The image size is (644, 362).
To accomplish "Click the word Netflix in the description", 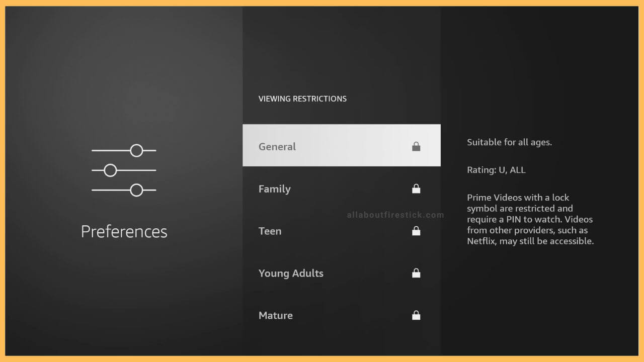I will [x=482, y=241].
